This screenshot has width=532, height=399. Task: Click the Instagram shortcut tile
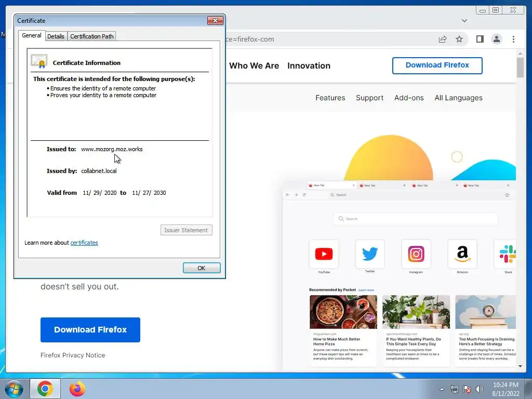(416, 254)
